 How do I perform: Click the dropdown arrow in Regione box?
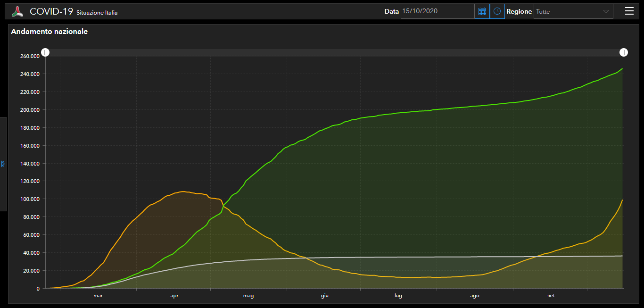(606, 12)
